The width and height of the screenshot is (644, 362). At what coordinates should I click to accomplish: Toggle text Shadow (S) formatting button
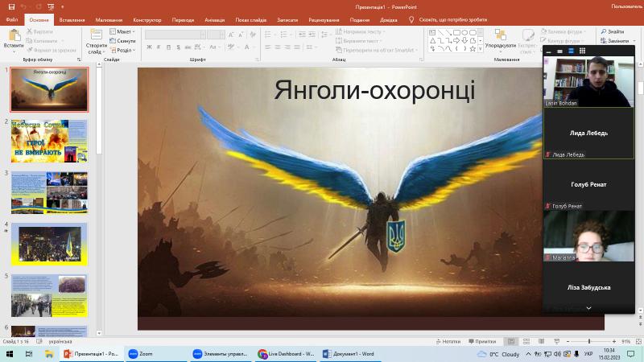pyautogui.click(x=178, y=47)
